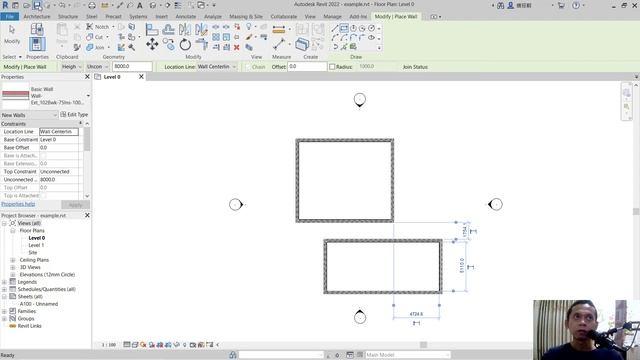Expand the Select panel dropdown
The width and height of the screenshot is (640, 360).
[x=12, y=57]
